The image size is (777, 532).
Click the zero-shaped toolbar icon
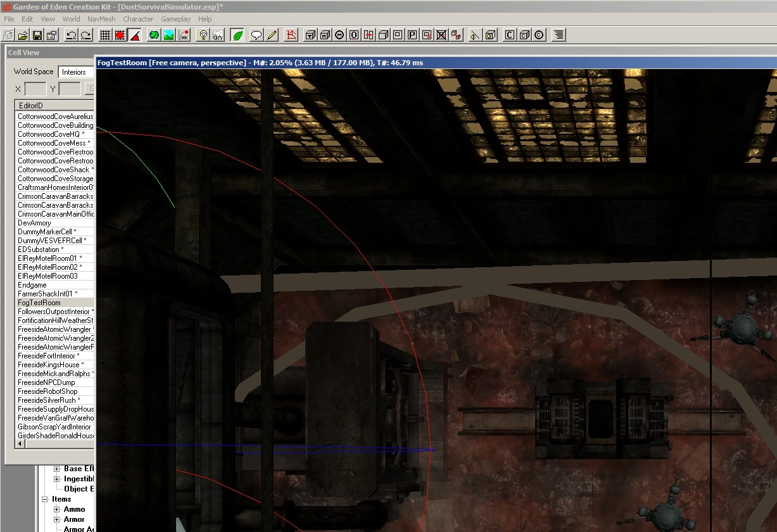coord(354,35)
